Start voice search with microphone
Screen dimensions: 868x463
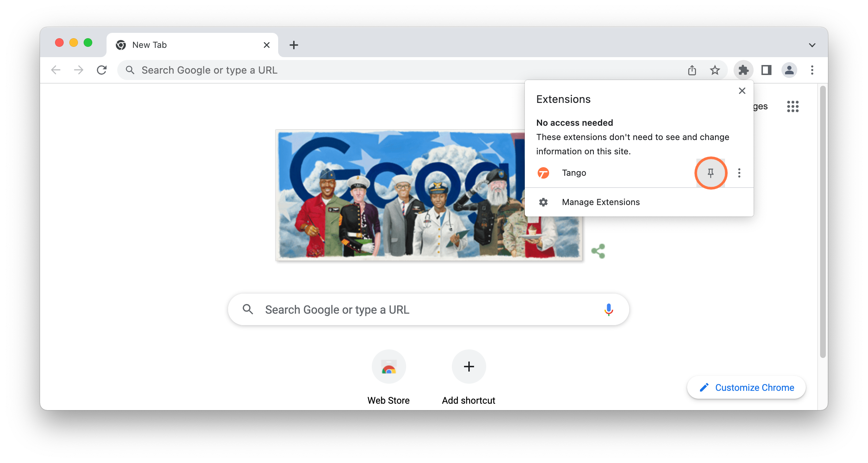click(x=608, y=309)
